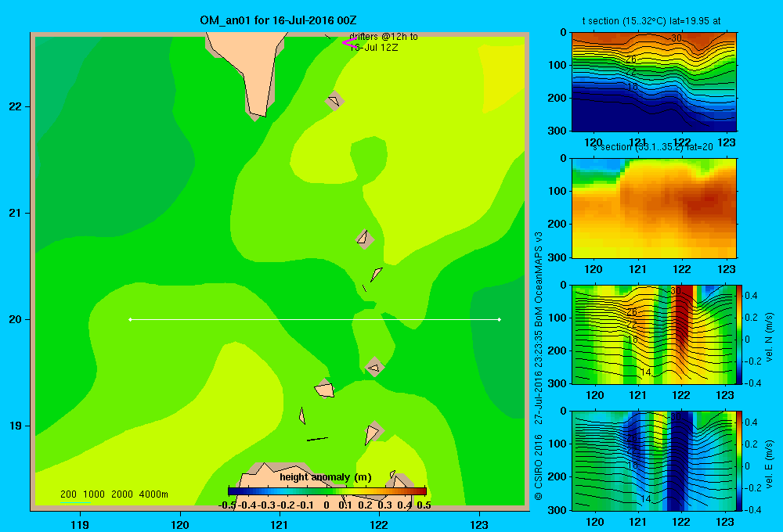Click longitude label 119 on main map

pyautogui.click(x=80, y=524)
